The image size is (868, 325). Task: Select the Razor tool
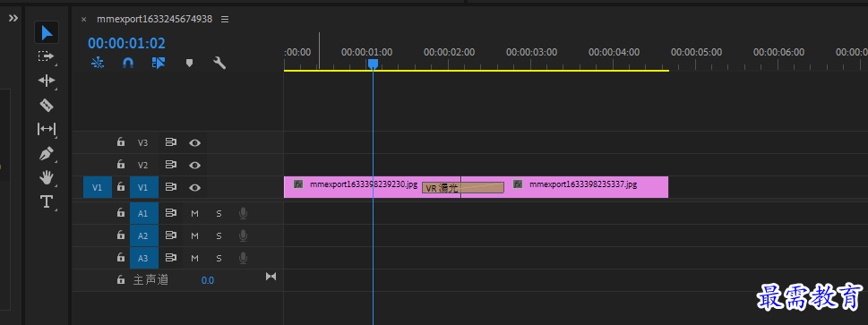pyautogui.click(x=47, y=105)
